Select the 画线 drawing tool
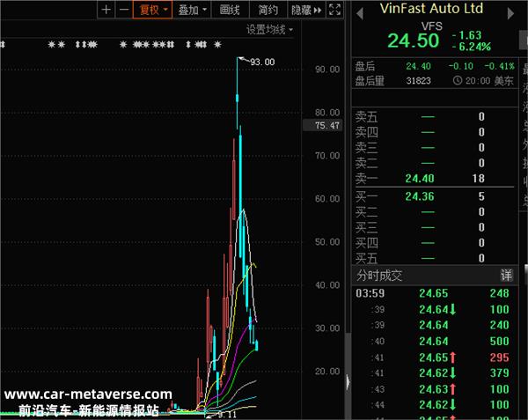The height and width of the screenshot is (420, 528). [230, 10]
